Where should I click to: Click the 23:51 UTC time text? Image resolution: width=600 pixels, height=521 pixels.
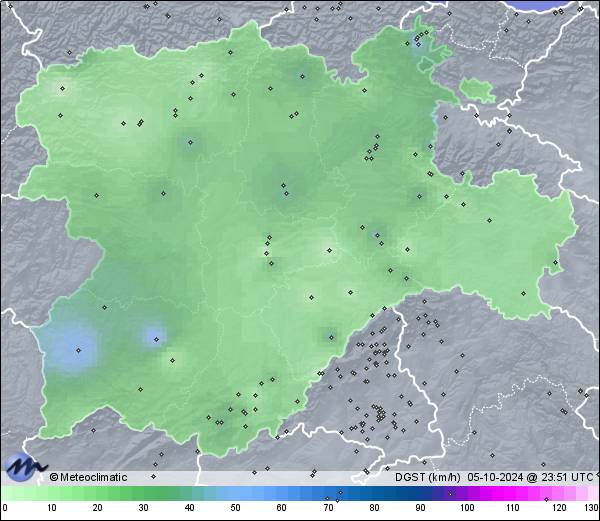point(565,477)
